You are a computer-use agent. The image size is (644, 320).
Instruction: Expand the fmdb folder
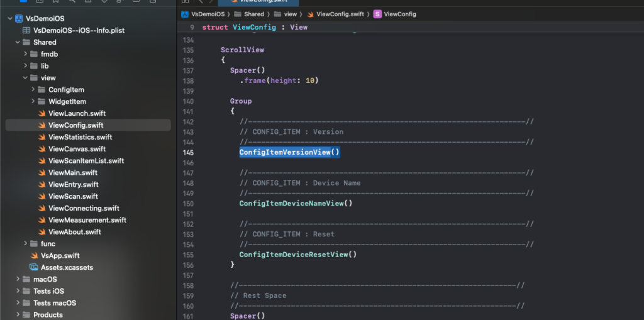26,54
